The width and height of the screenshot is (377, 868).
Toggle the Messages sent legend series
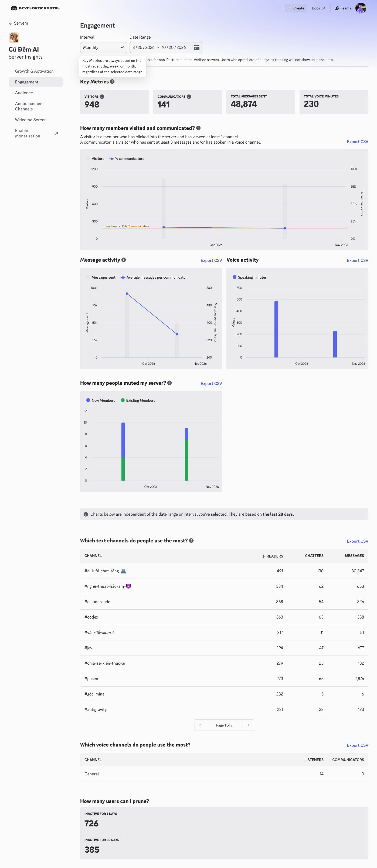point(101,277)
